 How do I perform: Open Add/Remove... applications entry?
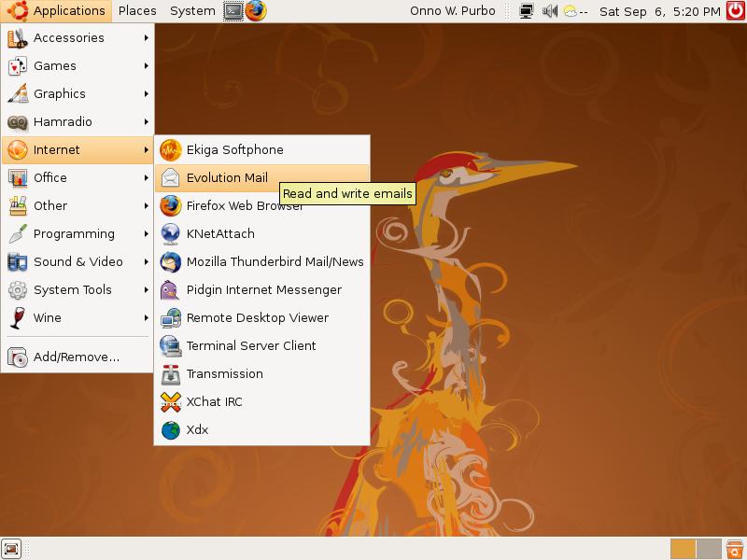[x=76, y=357]
